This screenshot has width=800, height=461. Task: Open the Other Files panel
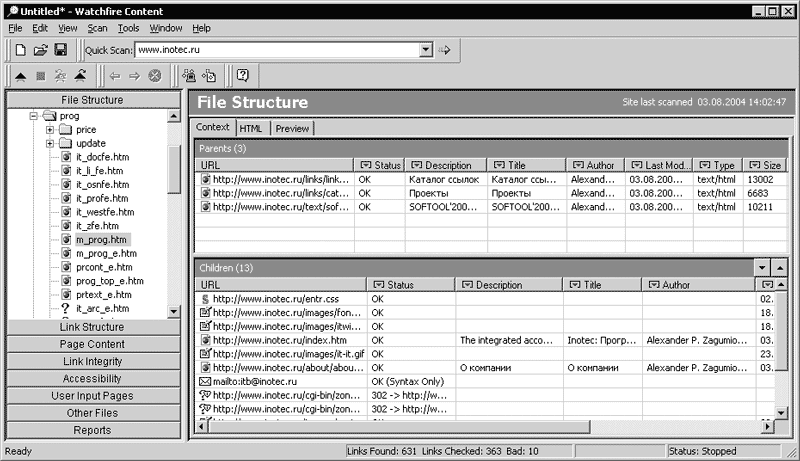click(x=93, y=413)
